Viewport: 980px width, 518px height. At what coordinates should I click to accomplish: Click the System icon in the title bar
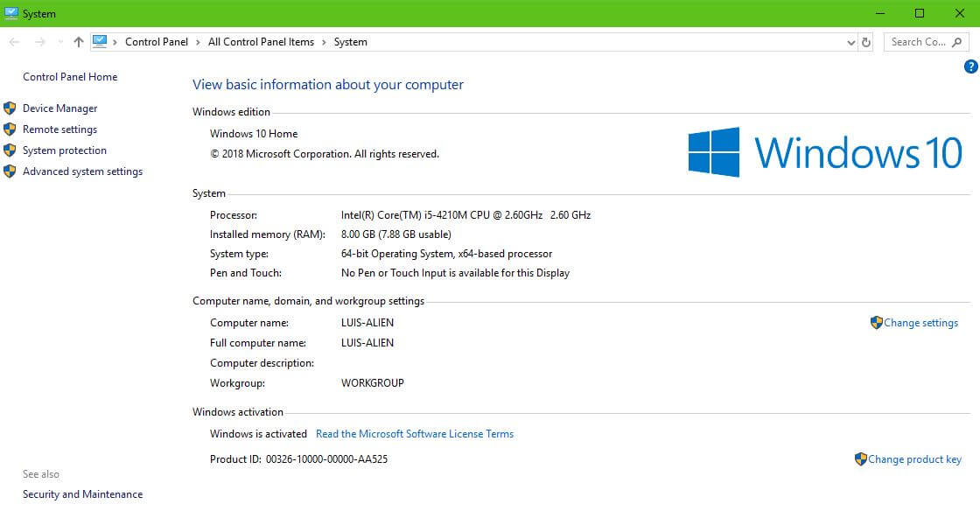(11, 13)
